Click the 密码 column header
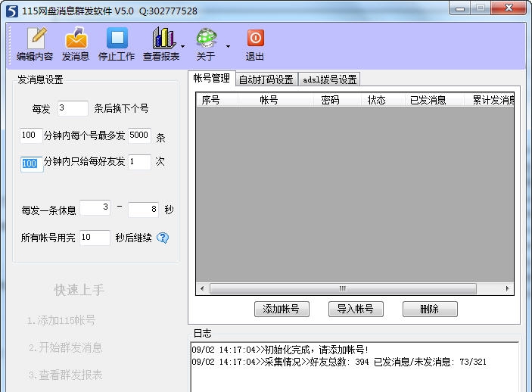The width and height of the screenshot is (532, 392). (x=337, y=100)
